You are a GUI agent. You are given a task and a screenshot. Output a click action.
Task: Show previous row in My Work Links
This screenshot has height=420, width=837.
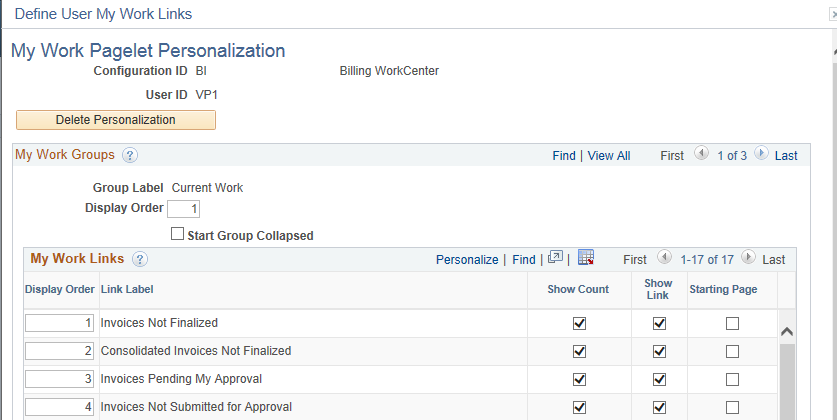[664, 257]
